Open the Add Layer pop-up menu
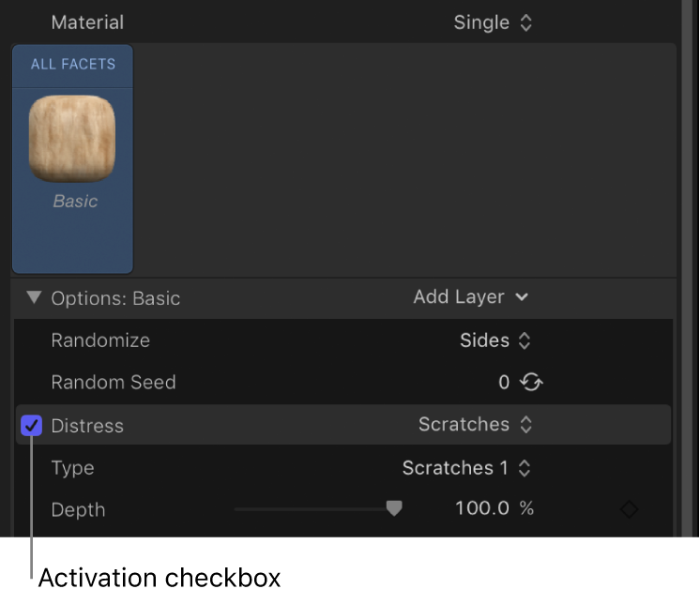This screenshot has height=604, width=700. [x=471, y=297]
